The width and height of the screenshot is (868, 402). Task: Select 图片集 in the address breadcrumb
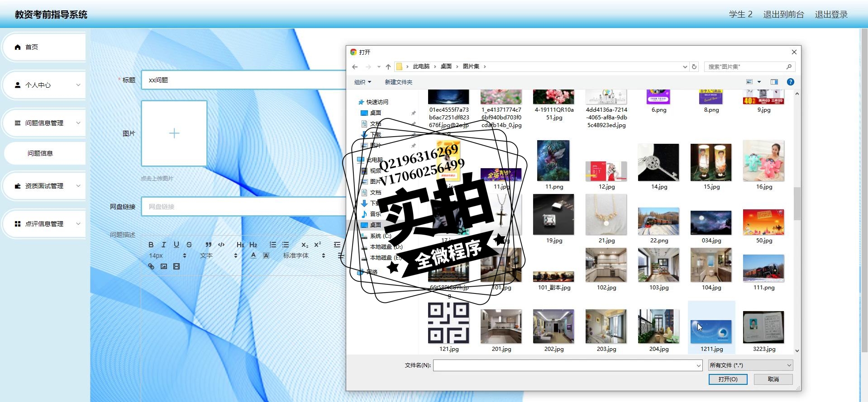(471, 66)
